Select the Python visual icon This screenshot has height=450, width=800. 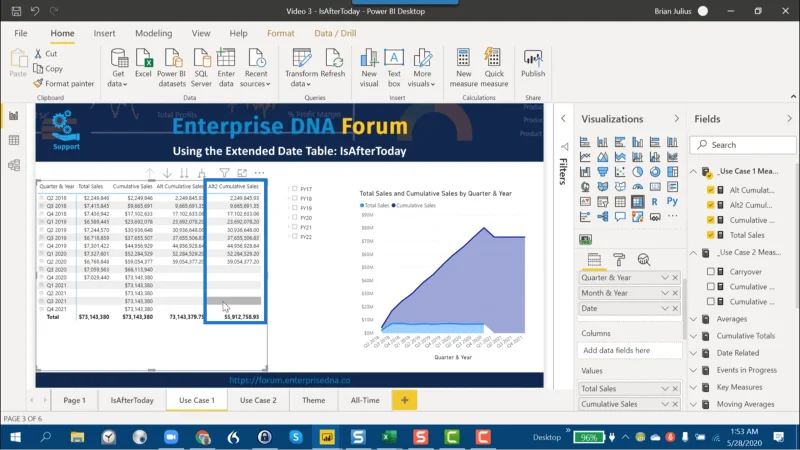[x=672, y=202]
